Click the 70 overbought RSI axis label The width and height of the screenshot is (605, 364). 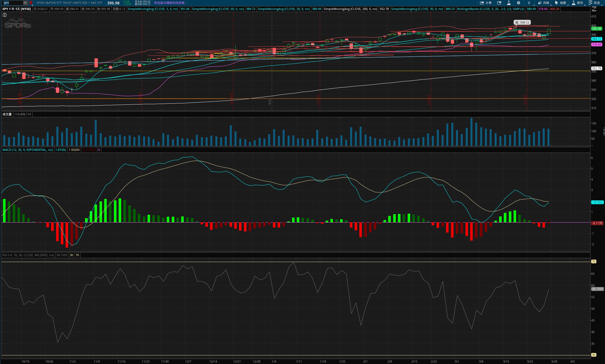[594, 261]
